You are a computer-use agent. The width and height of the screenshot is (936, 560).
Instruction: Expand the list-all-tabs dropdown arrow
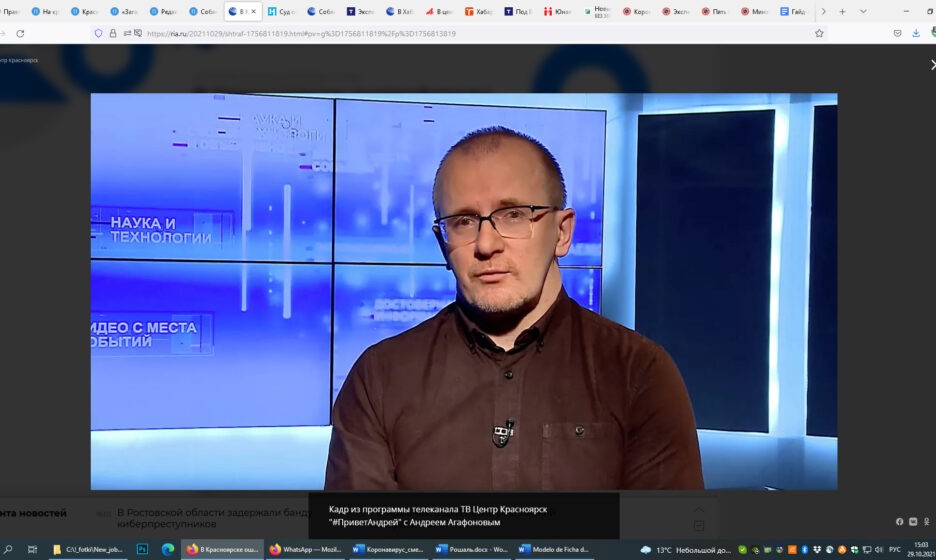coord(863,12)
